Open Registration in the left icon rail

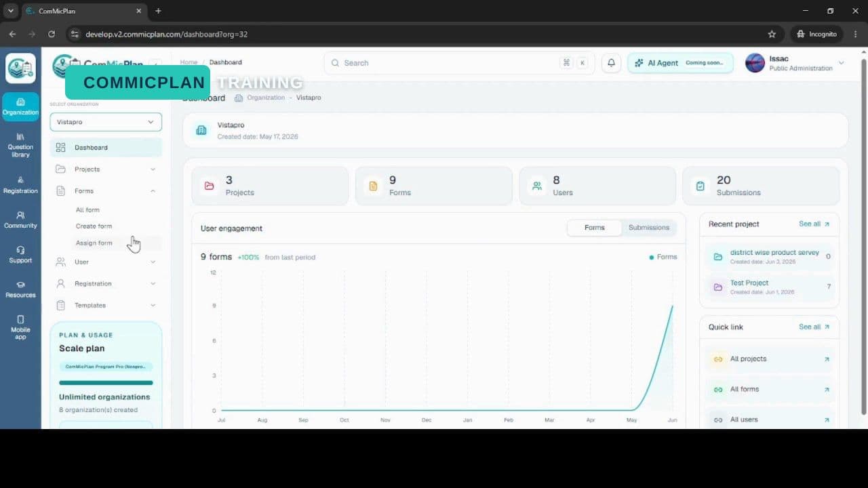pyautogui.click(x=20, y=184)
